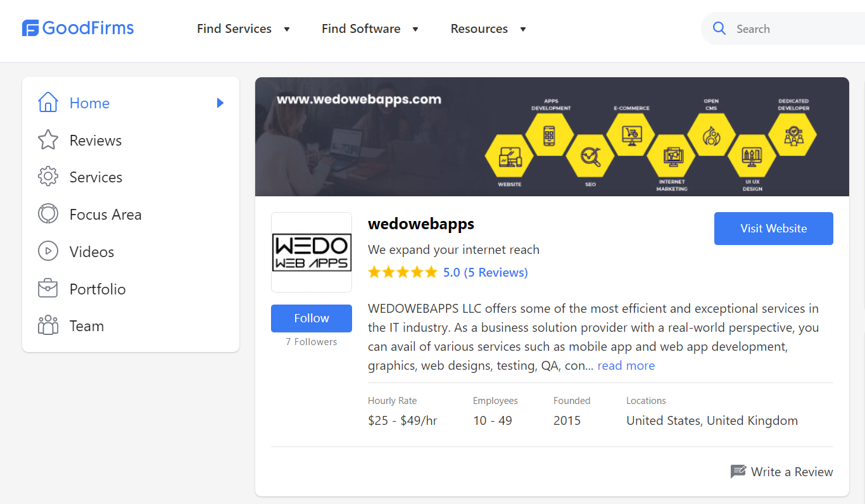Open the read more description link
865x504 pixels.
626,365
